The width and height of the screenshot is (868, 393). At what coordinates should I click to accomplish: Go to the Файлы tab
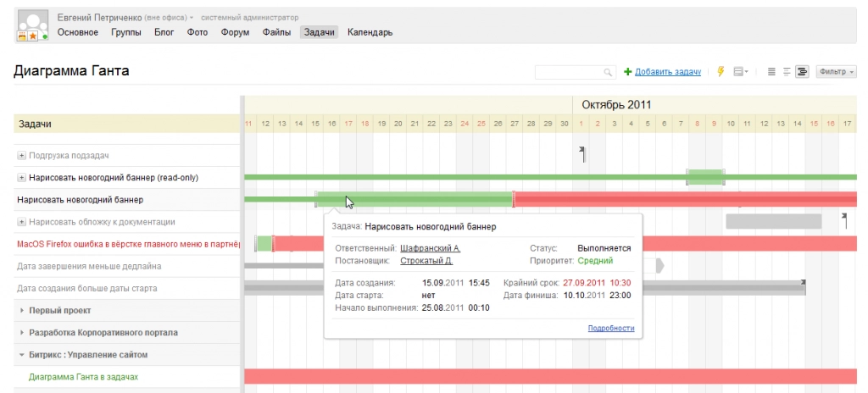[277, 32]
